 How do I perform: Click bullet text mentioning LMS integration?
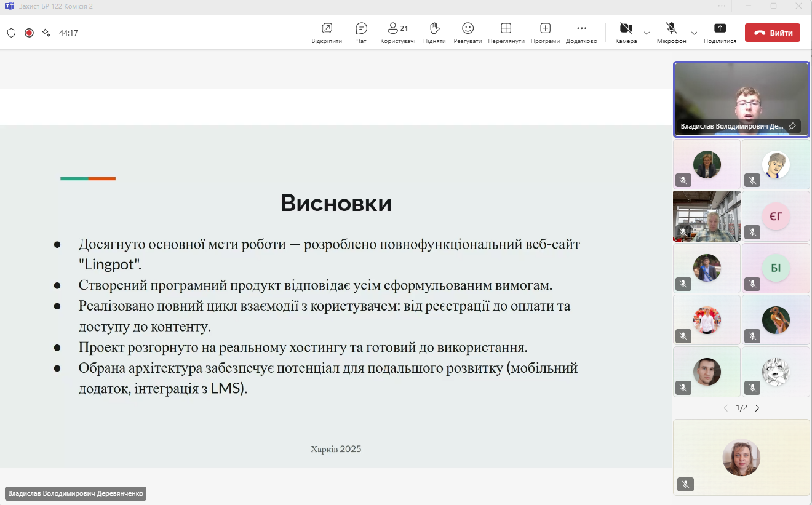[328, 378]
